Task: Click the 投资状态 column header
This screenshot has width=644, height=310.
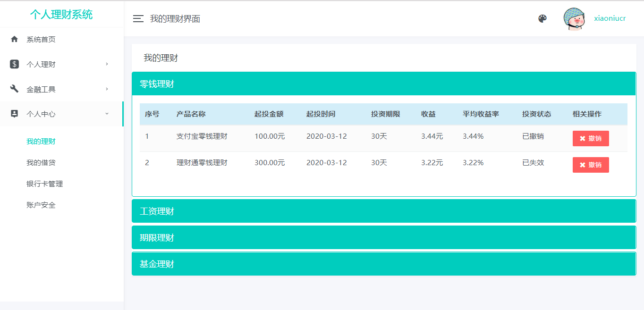Action: point(537,114)
